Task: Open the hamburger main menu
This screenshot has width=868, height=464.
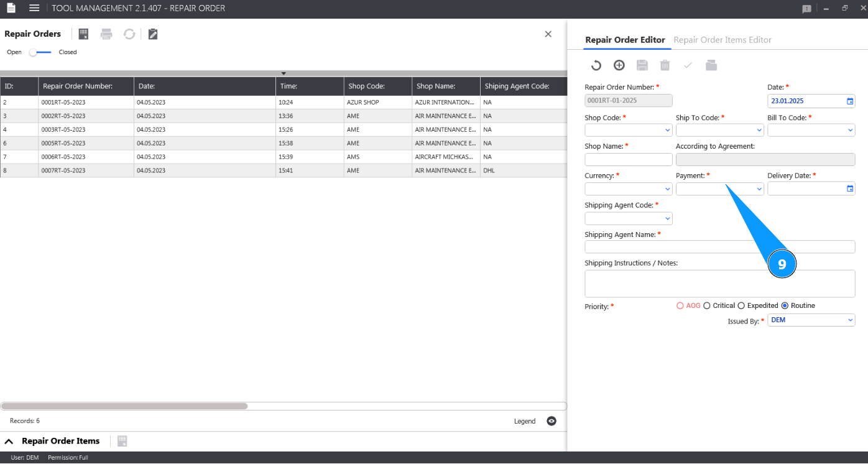Action: [x=34, y=8]
